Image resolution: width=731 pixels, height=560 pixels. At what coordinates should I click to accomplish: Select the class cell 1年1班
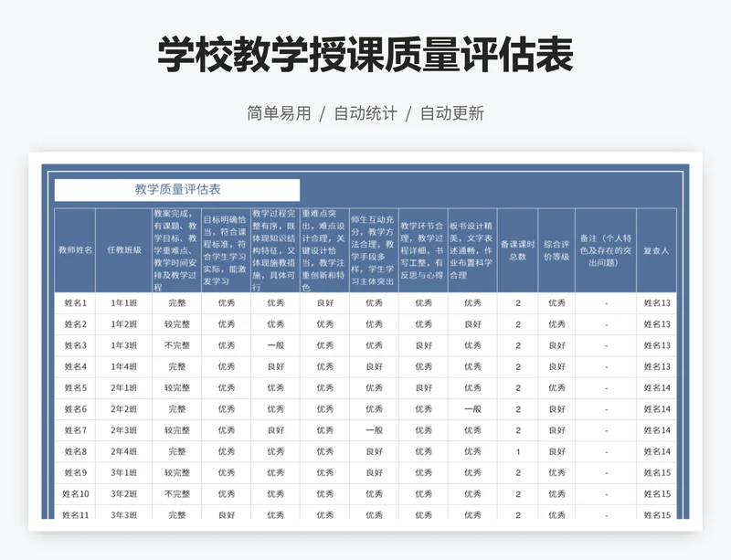tap(124, 303)
